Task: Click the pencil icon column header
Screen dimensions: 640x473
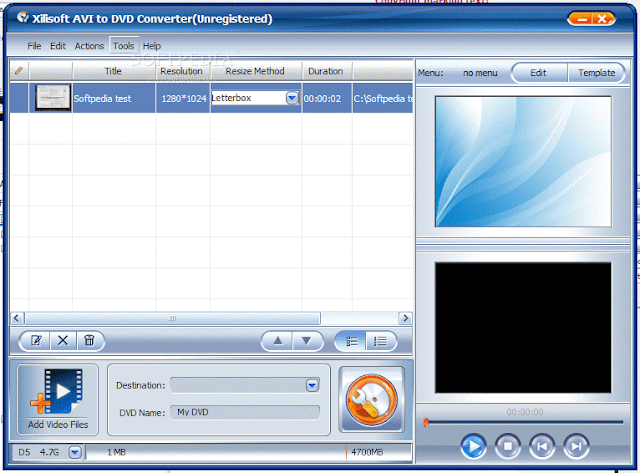Action: 19,71
